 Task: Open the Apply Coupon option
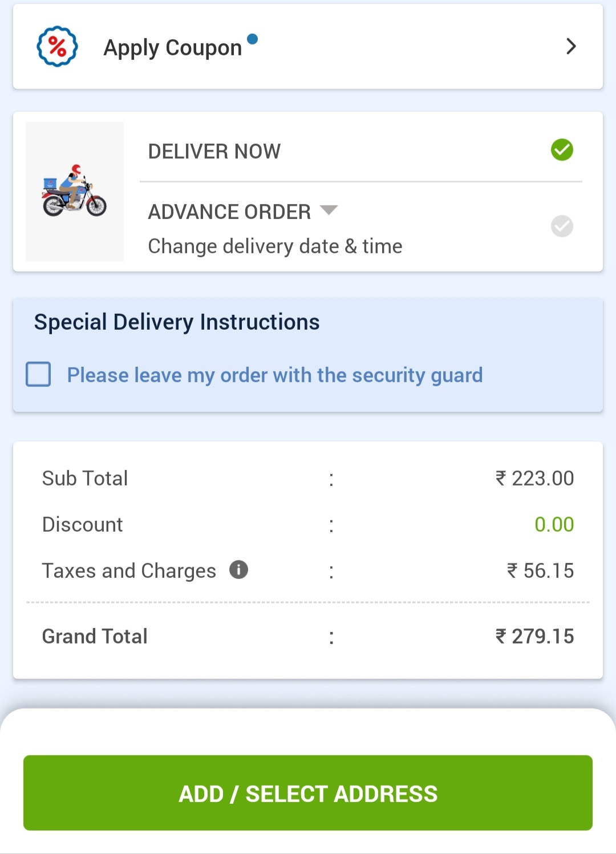click(x=172, y=48)
